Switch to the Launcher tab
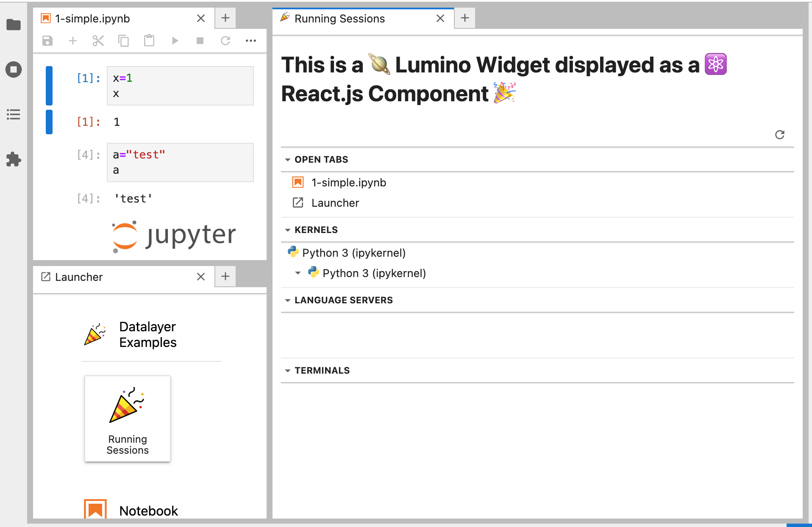This screenshot has height=527, width=812. 79,277
